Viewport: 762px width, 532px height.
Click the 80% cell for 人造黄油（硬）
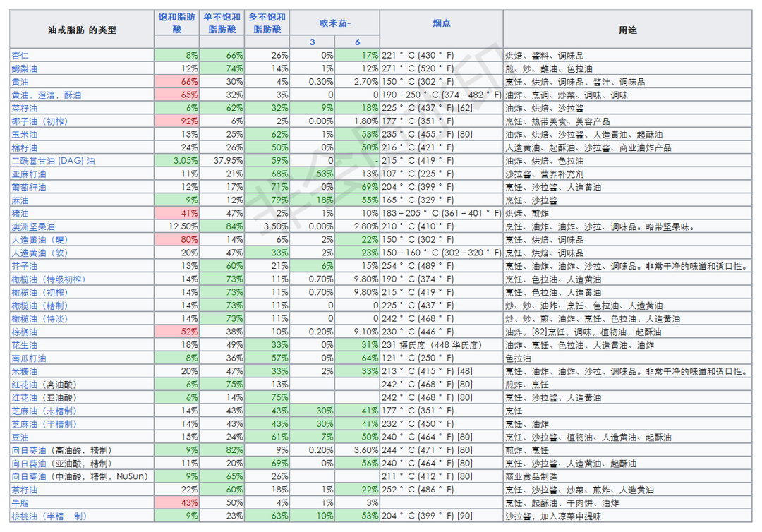(177, 239)
